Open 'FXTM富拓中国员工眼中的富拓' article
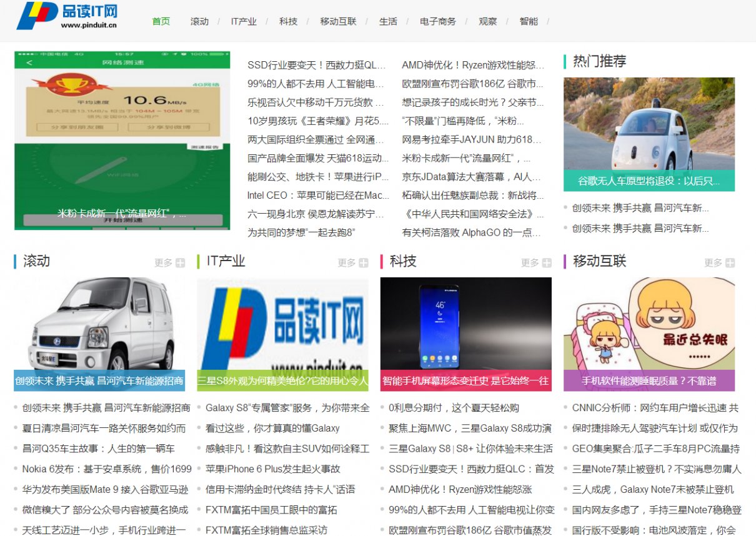The width and height of the screenshot is (756, 536). click(271, 510)
